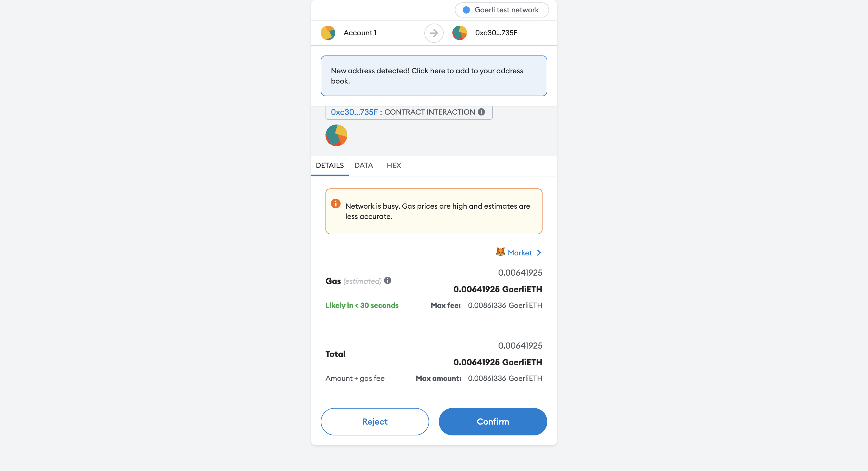Screen dimensions: 868x471
Task: Click the large contract identicon
Action: 336,135
